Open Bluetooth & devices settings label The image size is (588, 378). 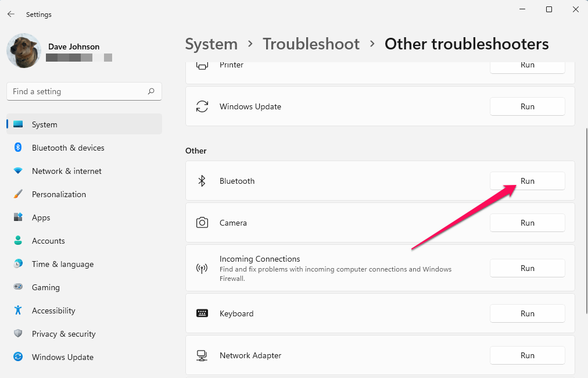click(x=68, y=148)
